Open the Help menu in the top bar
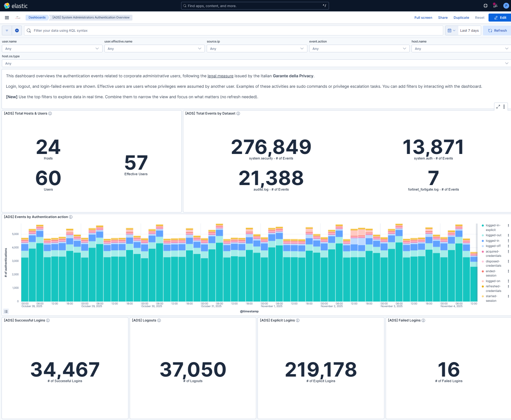The width and height of the screenshot is (511, 420). coord(485,6)
